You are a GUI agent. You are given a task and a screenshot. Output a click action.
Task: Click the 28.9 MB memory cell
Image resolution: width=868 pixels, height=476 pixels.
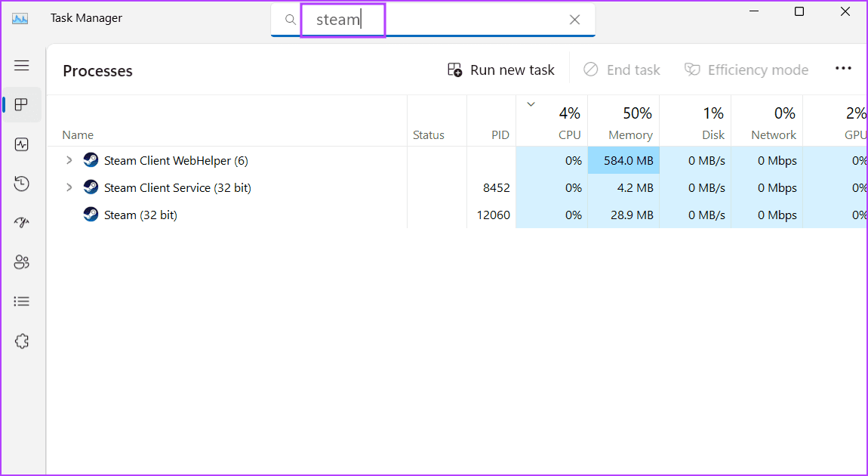[x=623, y=215]
